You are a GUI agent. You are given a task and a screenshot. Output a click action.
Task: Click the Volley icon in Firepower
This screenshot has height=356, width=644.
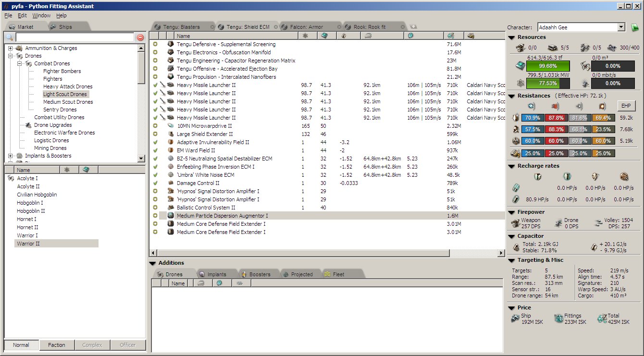pos(598,223)
